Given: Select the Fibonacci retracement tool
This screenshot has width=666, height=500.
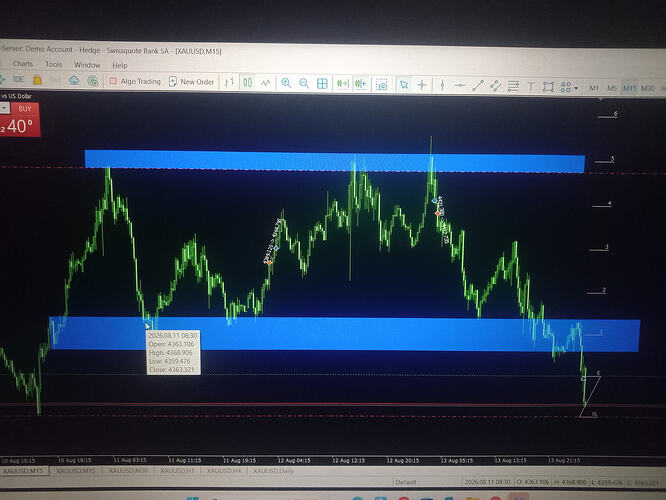Looking at the screenshot, I should pyautogui.click(x=513, y=86).
